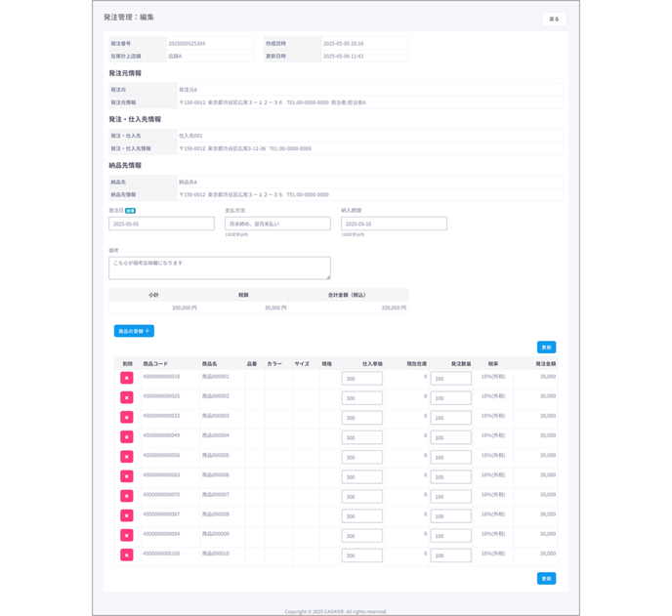672x616 pixels.
Task: Delete the row for 商品000002
Action: tap(127, 397)
